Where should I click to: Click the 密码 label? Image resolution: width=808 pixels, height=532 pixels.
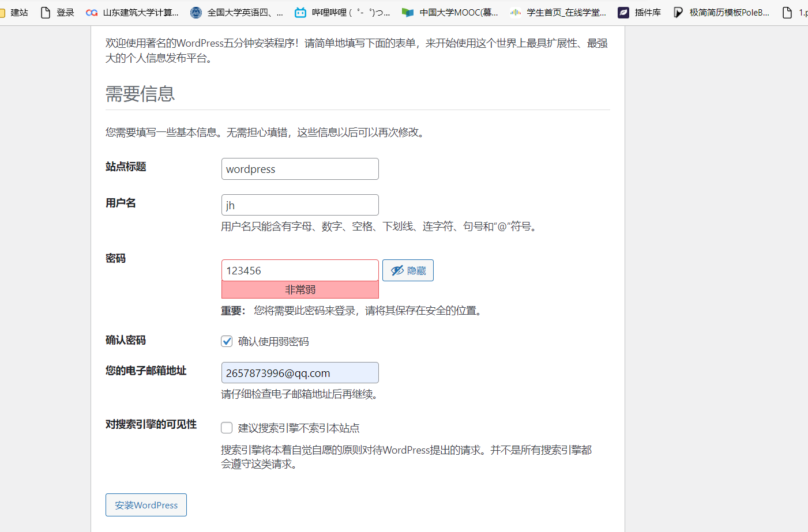115,258
